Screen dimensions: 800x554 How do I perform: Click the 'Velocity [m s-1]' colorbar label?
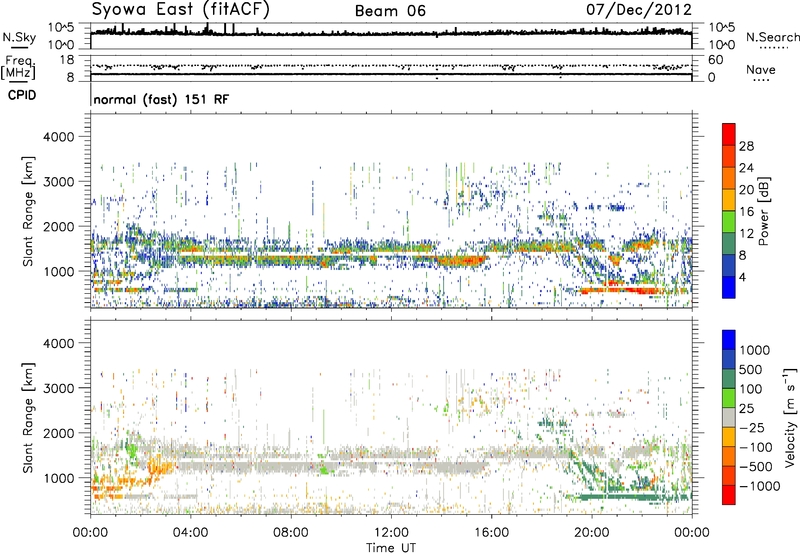[790, 417]
